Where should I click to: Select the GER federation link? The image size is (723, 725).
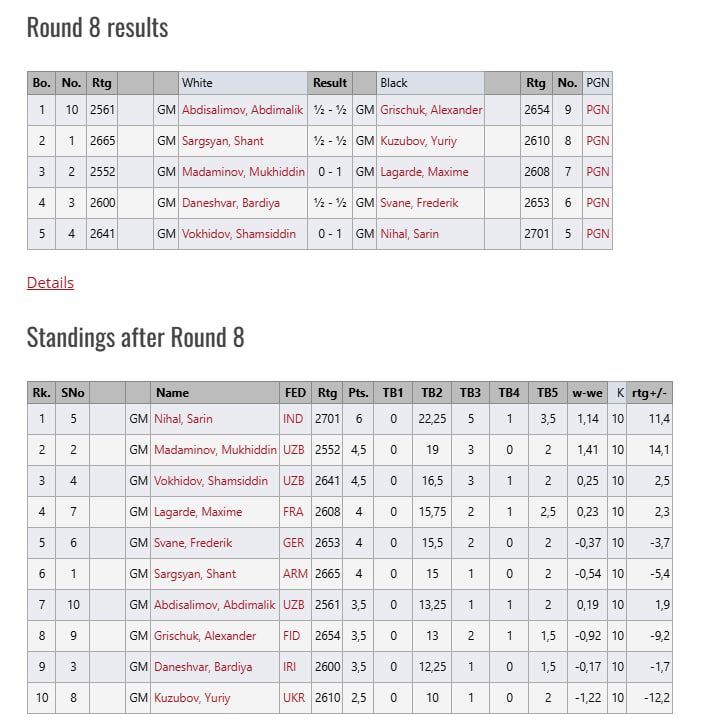click(293, 543)
